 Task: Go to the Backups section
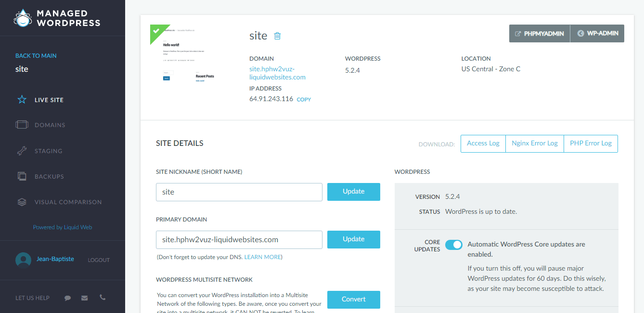tap(49, 177)
